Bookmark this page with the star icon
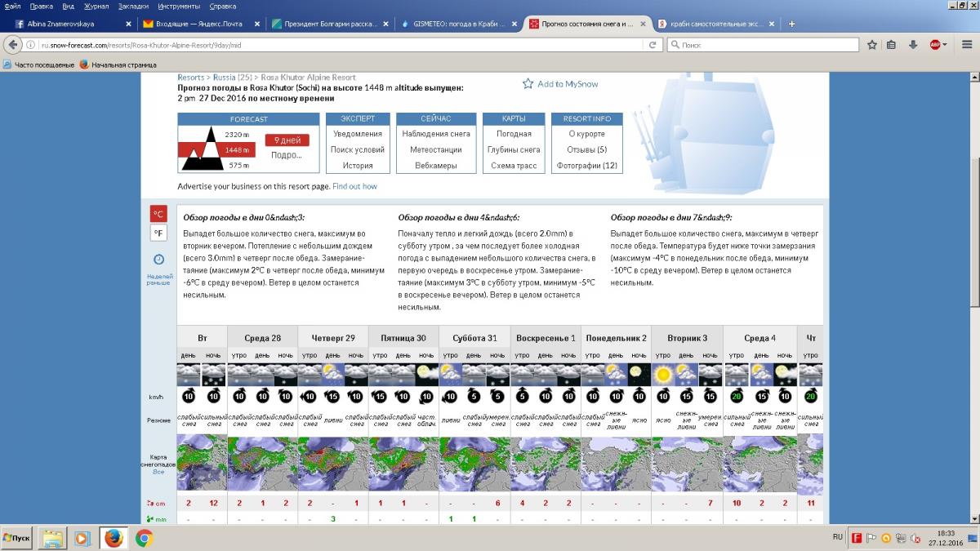This screenshot has height=551, width=980. (872, 45)
